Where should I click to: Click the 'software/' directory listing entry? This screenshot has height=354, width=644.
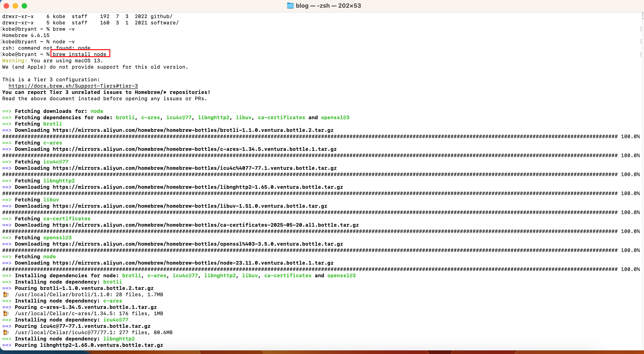point(165,23)
